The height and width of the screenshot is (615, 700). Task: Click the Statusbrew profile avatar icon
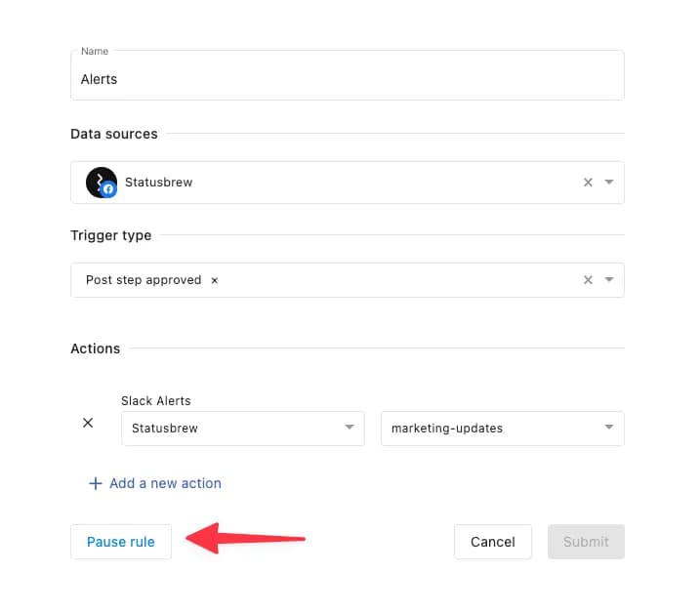tap(100, 182)
